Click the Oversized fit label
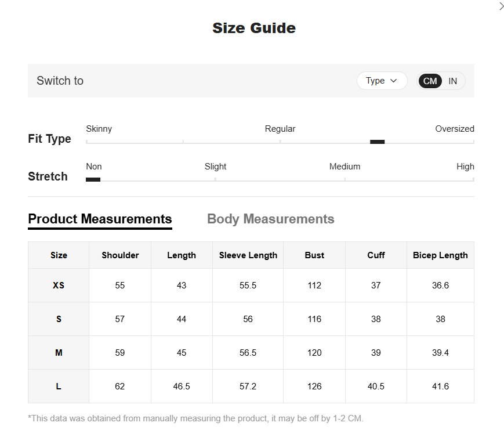The height and width of the screenshot is (430, 504). click(454, 129)
